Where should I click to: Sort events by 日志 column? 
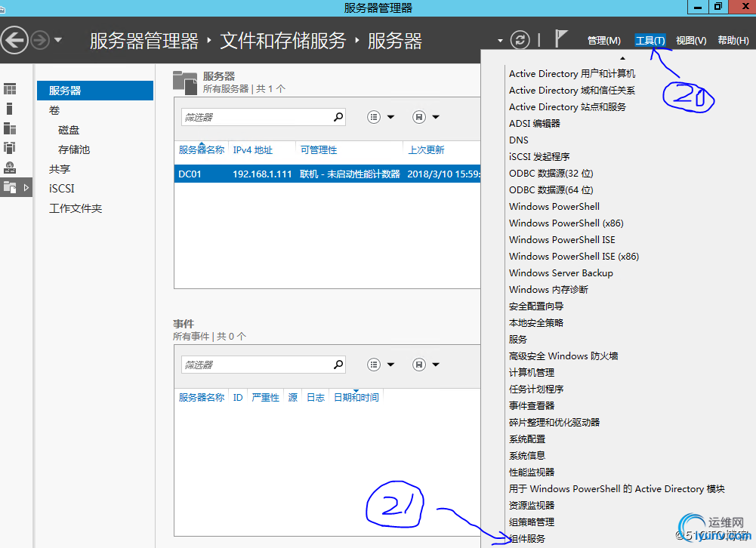point(316,398)
